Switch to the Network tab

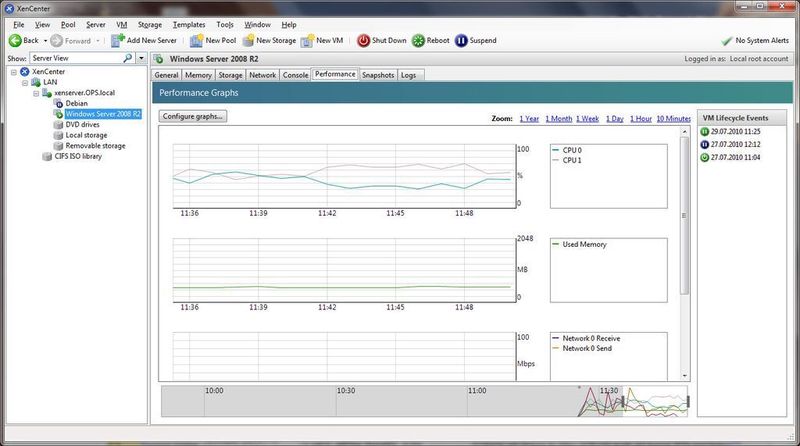click(x=262, y=75)
